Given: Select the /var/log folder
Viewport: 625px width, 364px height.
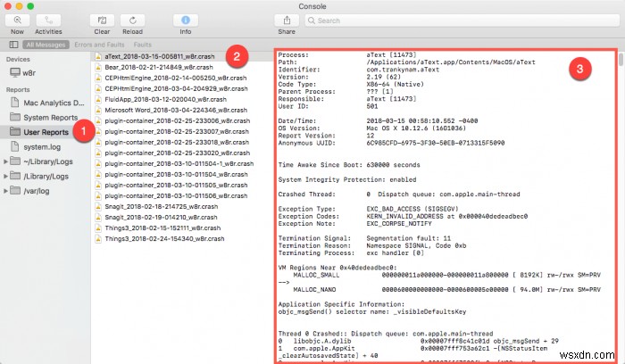Looking at the screenshot, I should (29, 191).
